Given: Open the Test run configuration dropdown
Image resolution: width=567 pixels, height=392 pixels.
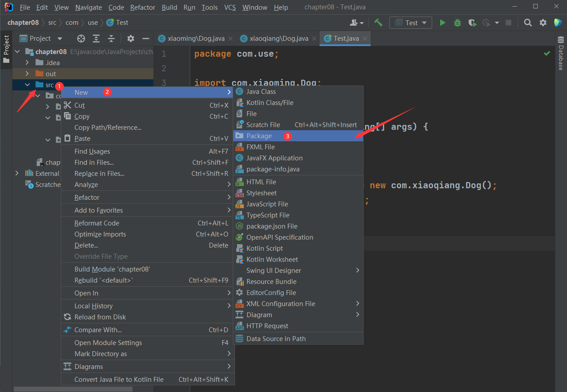Looking at the screenshot, I should (x=411, y=23).
